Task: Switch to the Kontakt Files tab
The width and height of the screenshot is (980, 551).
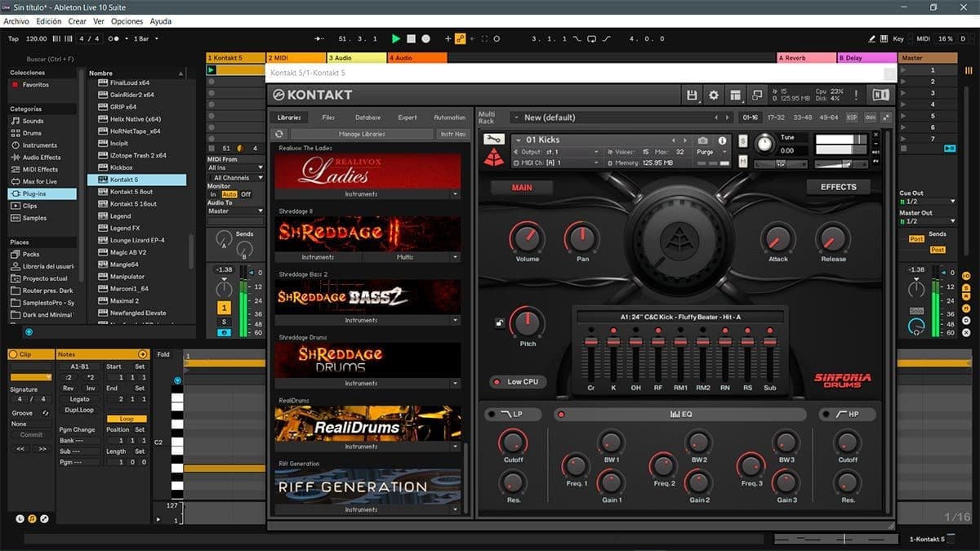Action: click(x=328, y=118)
